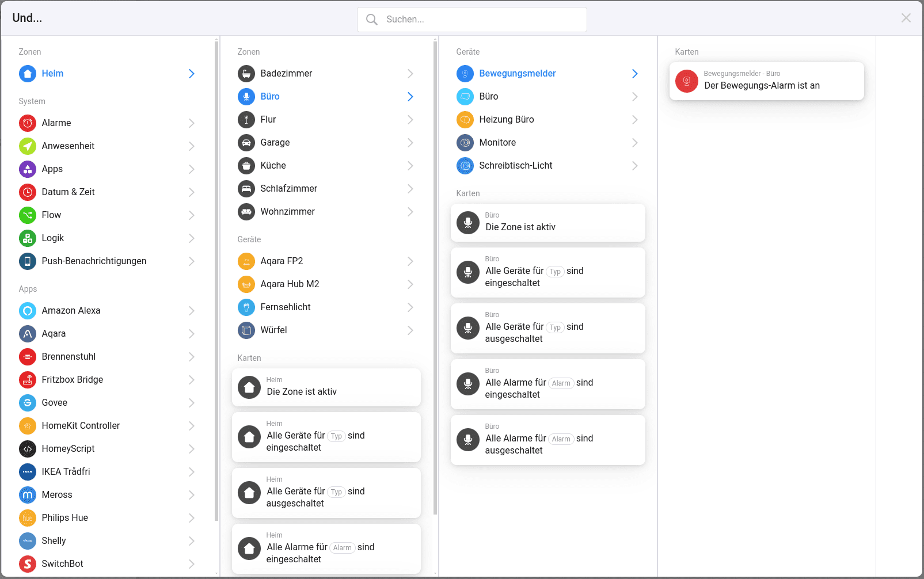Viewport: 924px width, 579px height.
Task: Expand the Aqara FP2 device chevron
Action: 410,261
